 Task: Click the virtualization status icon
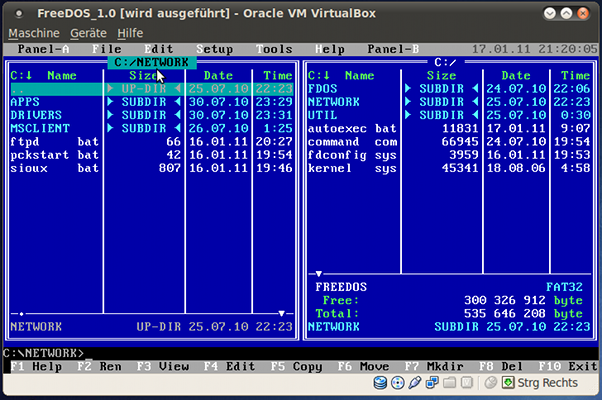pyautogui.click(x=466, y=383)
